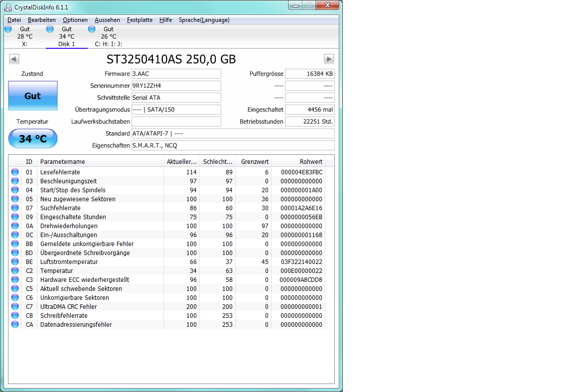Click status circle for Übergeordnete Schreibvorgänge
Viewport: 574px width, 392px height.
click(x=15, y=253)
